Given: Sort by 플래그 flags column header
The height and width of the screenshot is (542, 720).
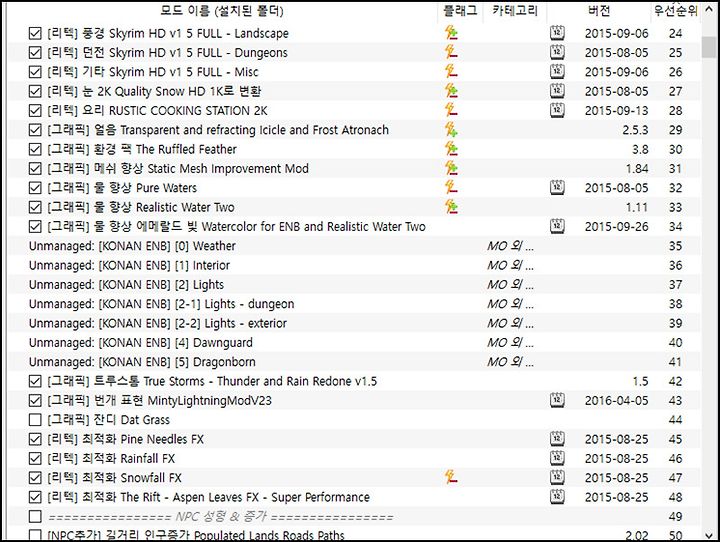Looking at the screenshot, I should (460, 11).
